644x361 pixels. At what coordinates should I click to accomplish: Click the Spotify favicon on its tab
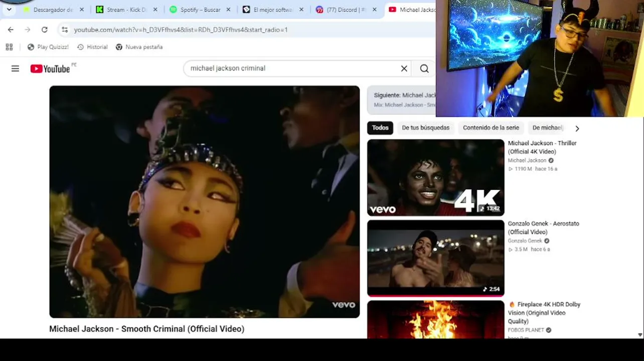click(x=173, y=10)
